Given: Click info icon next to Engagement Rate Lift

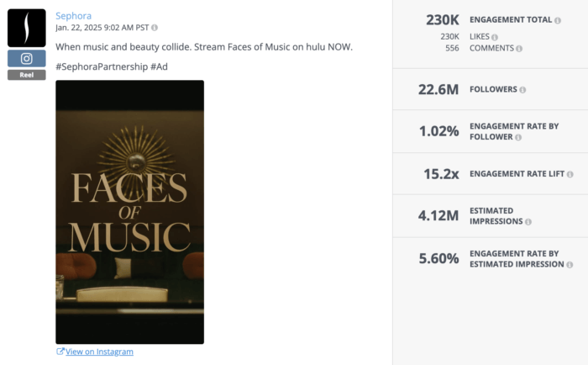Looking at the screenshot, I should pyautogui.click(x=570, y=174).
